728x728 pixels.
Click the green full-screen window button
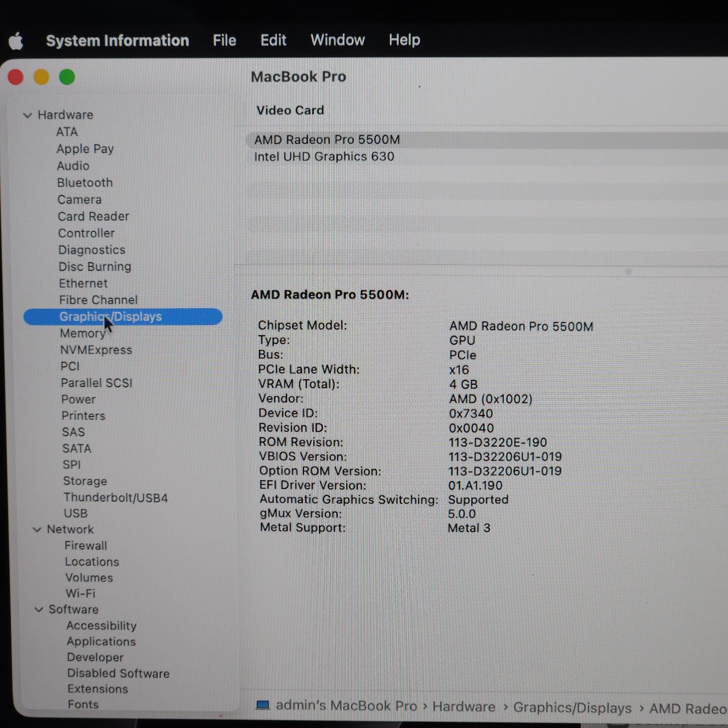tap(67, 77)
